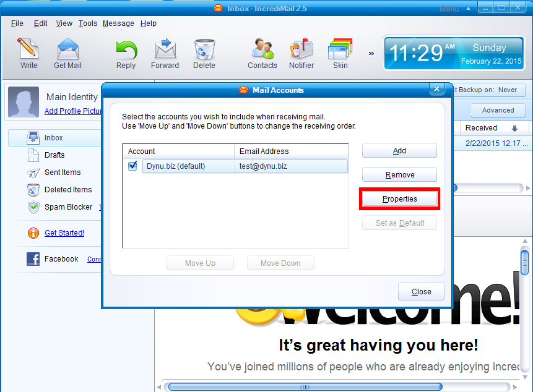
Task: Click the Reply toolbar icon
Action: [126, 53]
